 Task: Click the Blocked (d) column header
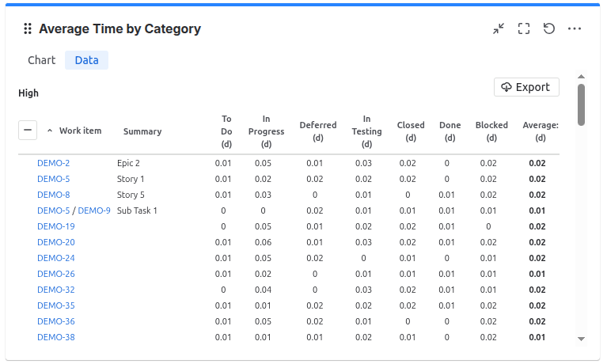(491, 131)
